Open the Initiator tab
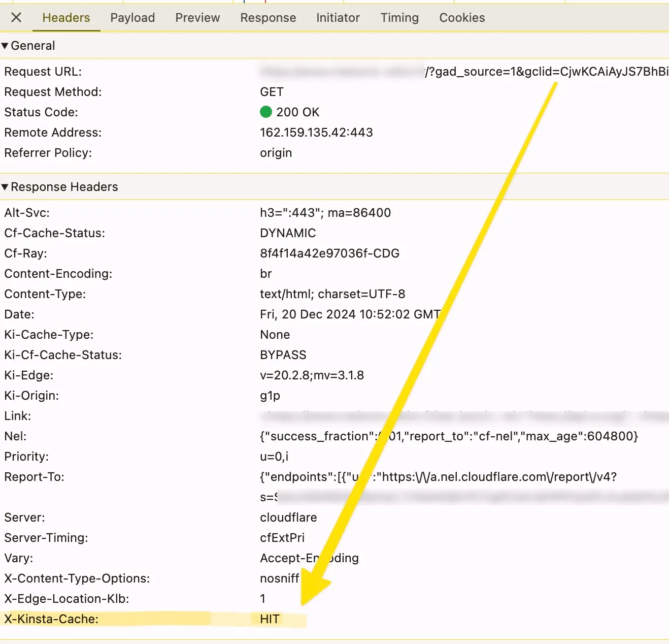 338,17
